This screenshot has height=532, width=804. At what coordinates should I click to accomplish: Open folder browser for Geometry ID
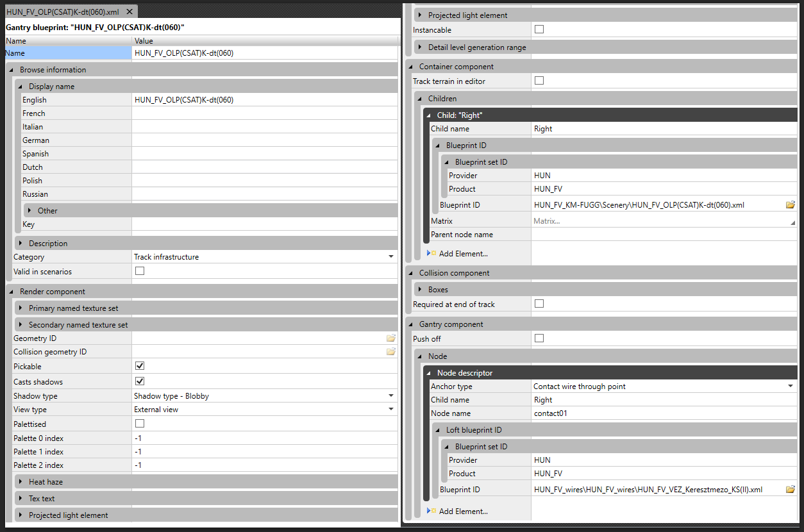(391, 338)
